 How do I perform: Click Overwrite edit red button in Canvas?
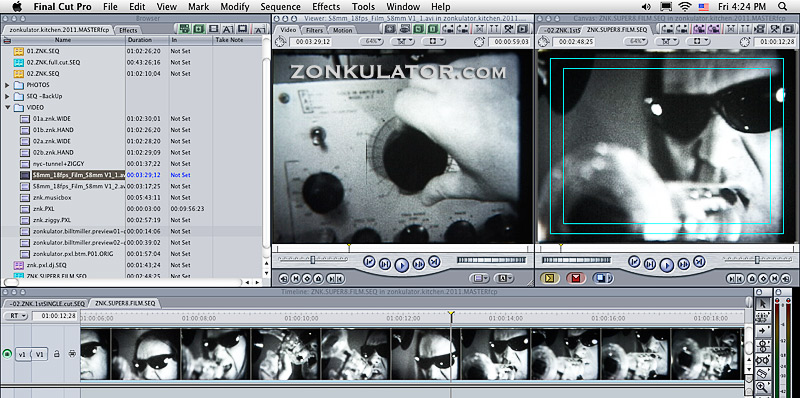click(x=576, y=279)
